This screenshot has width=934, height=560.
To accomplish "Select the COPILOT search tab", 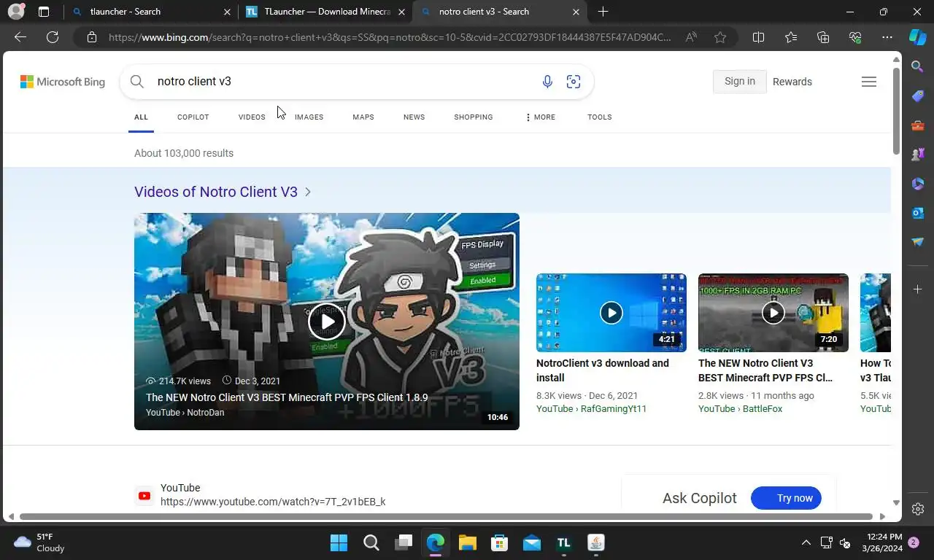I will (x=193, y=117).
